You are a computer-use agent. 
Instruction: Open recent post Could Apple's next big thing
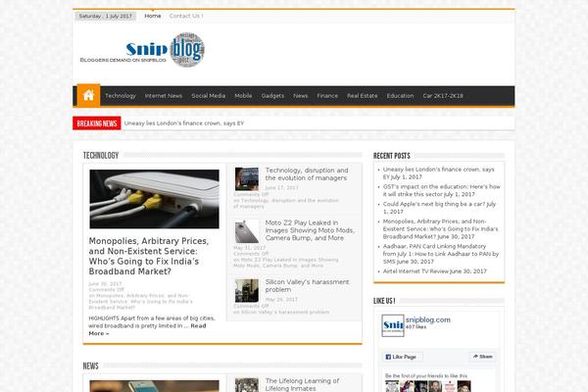(x=439, y=208)
